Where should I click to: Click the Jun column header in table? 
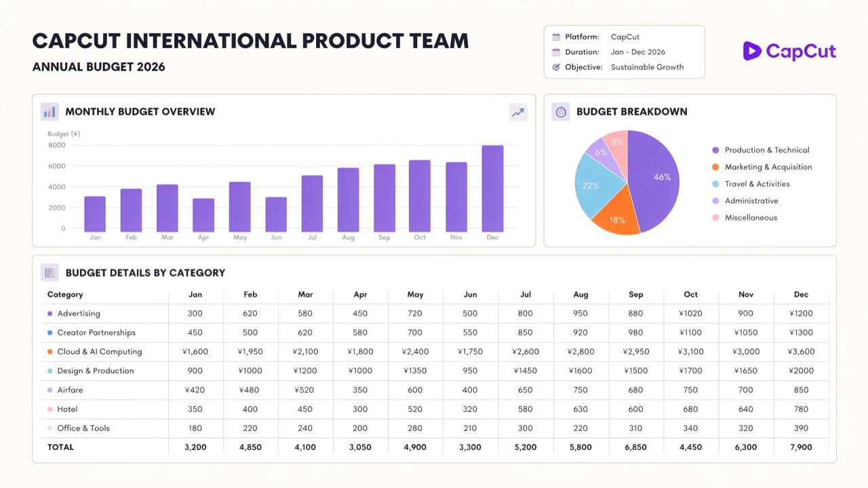pyautogui.click(x=470, y=295)
